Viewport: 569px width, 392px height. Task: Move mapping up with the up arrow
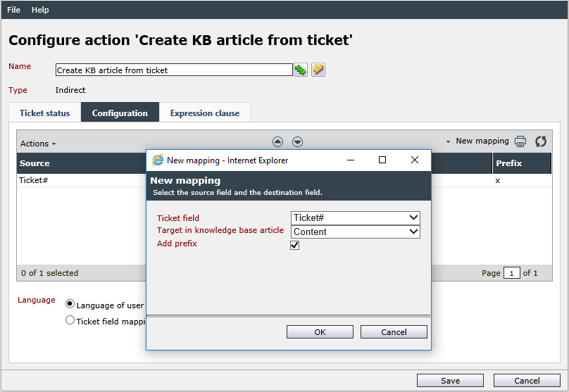pyautogui.click(x=277, y=141)
